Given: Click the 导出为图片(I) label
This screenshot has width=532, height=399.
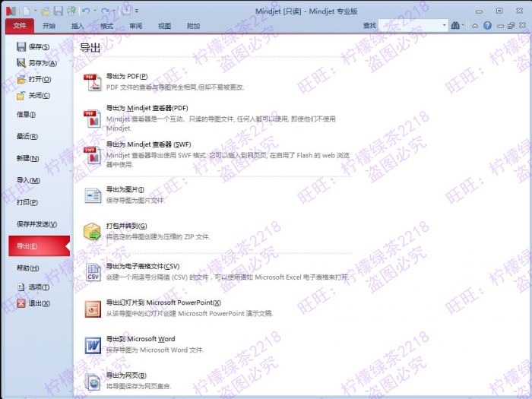Looking at the screenshot, I should point(125,190).
